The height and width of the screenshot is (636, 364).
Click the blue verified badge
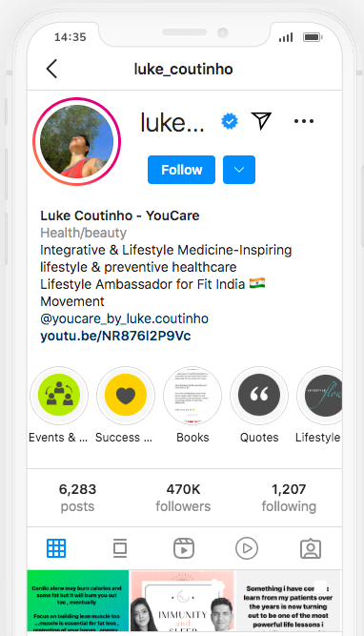pyautogui.click(x=230, y=121)
